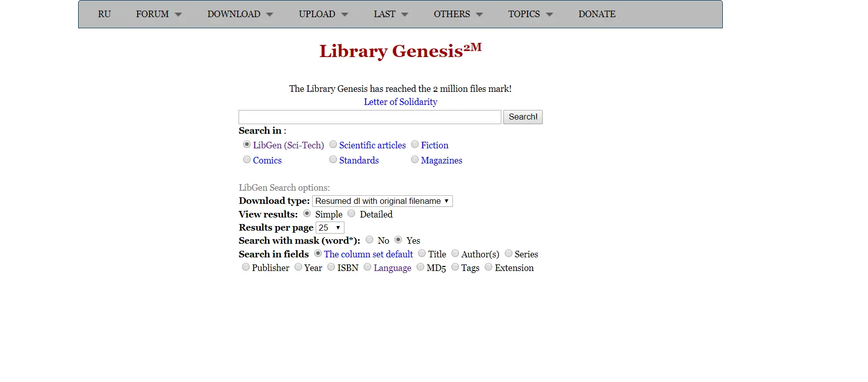Open the Letter of Solidarity link
The image size is (868, 382).
point(400,102)
